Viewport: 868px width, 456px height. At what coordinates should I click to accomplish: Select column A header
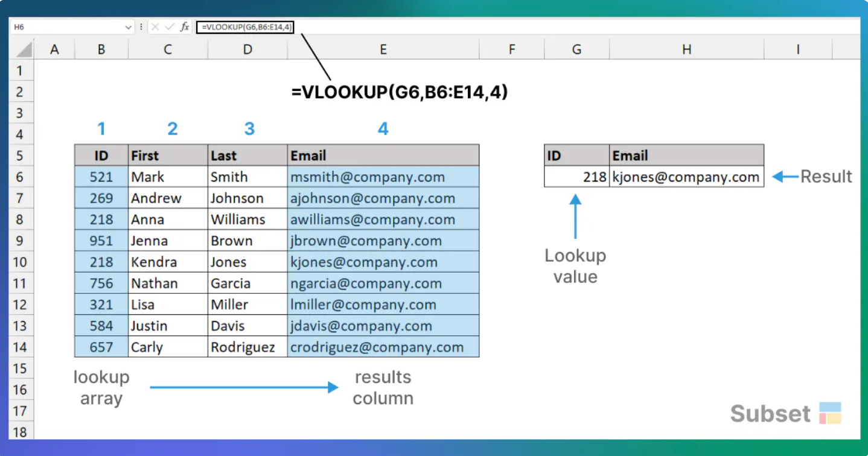54,49
